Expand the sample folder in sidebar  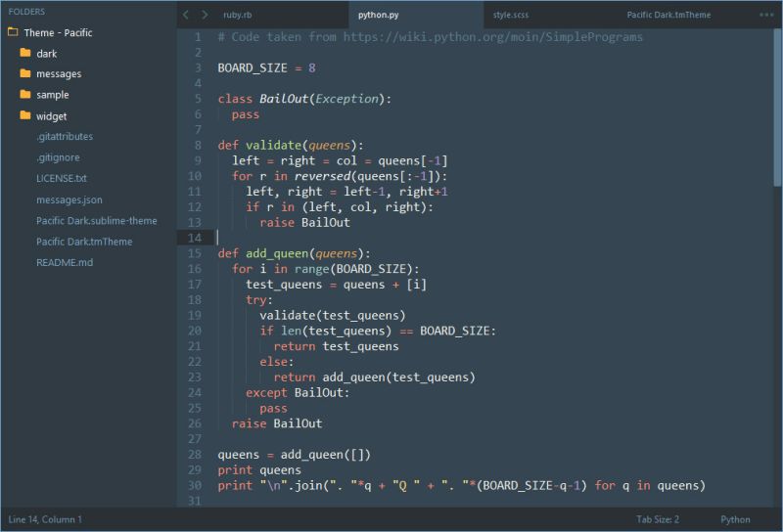click(x=53, y=95)
